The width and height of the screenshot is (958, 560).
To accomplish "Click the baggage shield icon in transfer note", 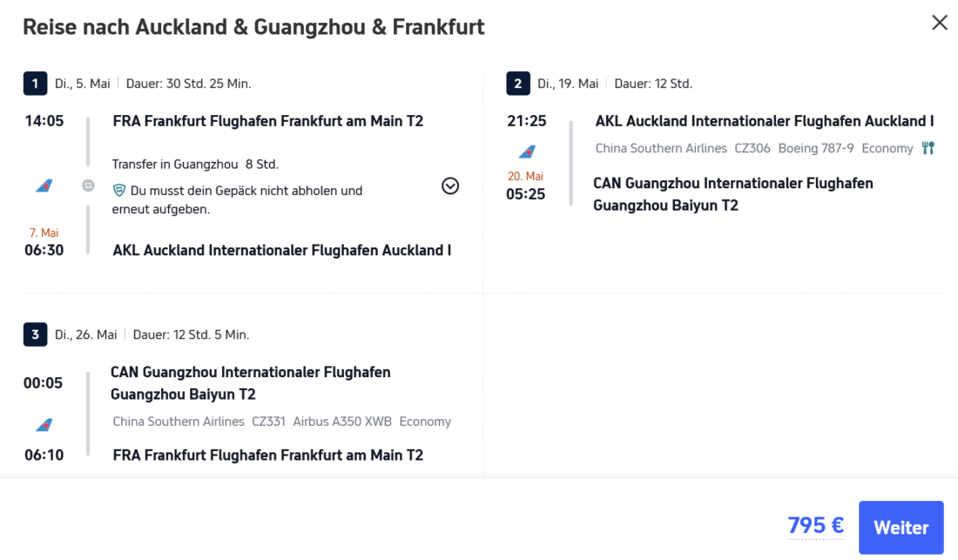I will point(119,190).
